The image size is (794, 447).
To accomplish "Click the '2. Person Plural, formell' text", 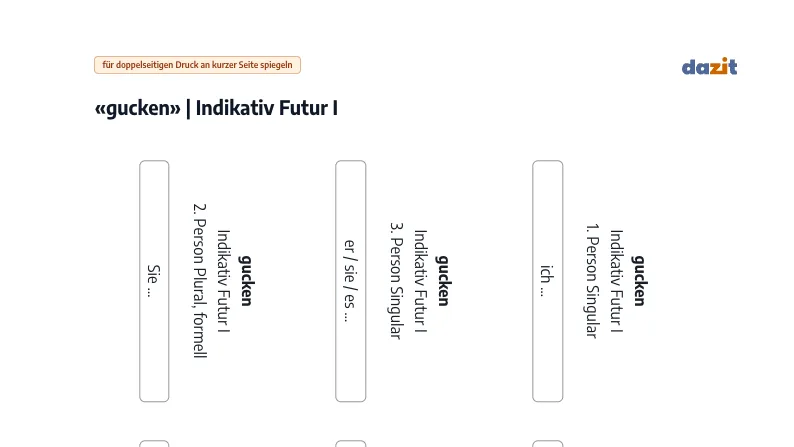I will click(x=201, y=281).
